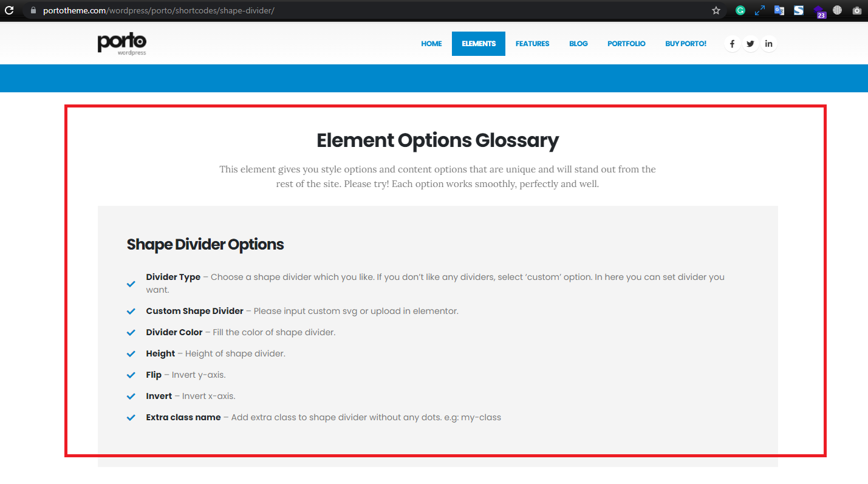
Task: Click the 'Extra class name' bold label
Action: [183, 417]
